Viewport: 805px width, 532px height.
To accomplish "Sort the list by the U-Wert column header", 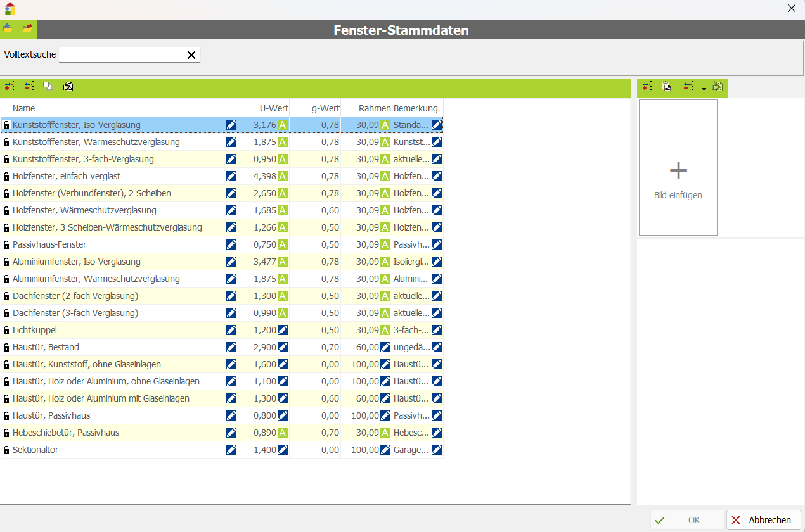I will pyautogui.click(x=264, y=108).
